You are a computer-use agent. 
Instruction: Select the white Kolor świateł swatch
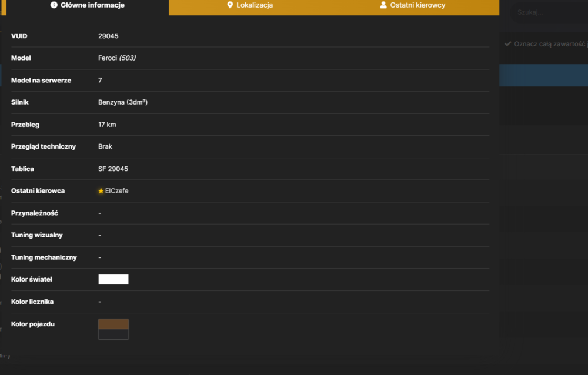pyautogui.click(x=113, y=279)
